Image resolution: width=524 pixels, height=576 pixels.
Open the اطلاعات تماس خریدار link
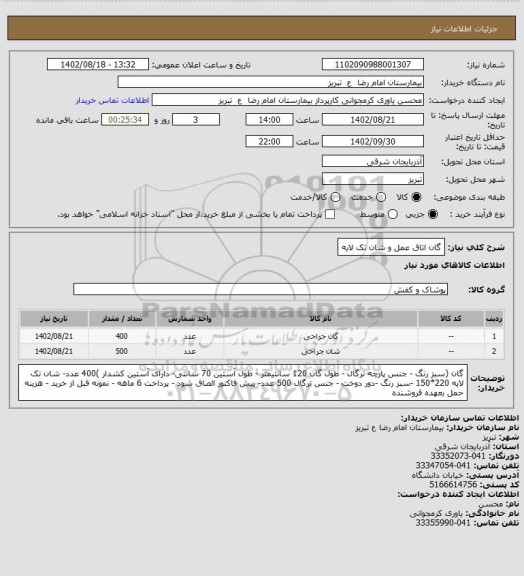112,100
